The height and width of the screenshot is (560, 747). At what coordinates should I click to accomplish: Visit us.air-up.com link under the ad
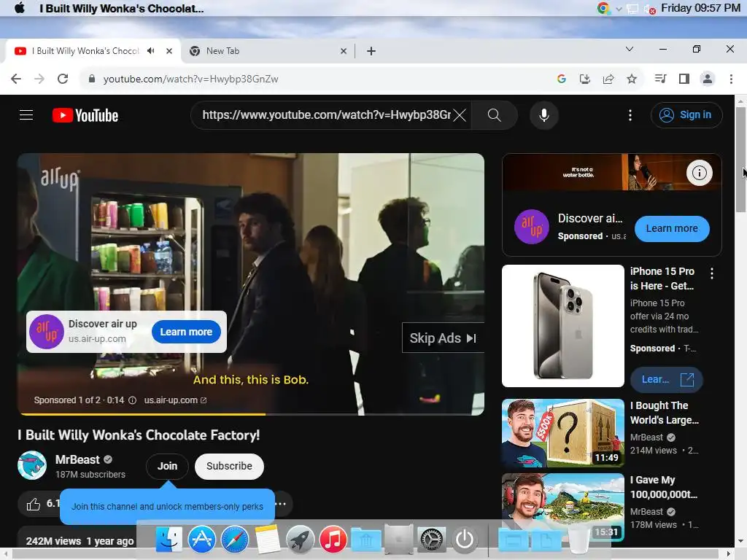(175, 400)
